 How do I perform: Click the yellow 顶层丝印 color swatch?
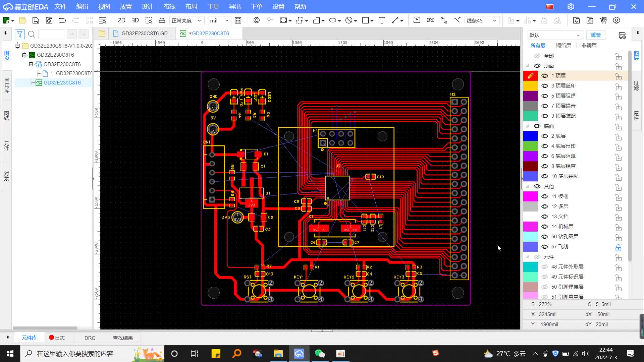[x=531, y=86]
